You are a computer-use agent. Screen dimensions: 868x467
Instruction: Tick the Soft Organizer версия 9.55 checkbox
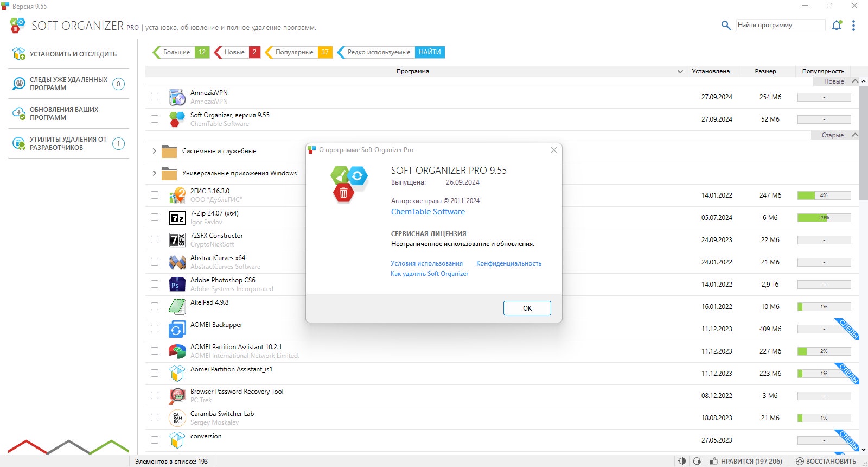[155, 119]
